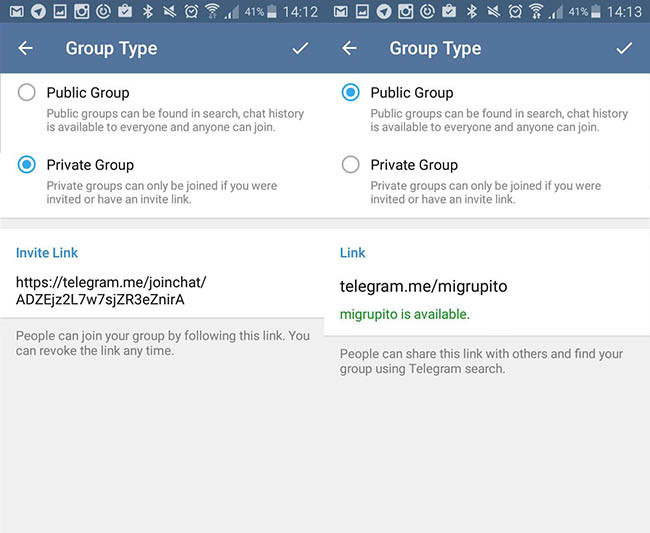Screen dimensions: 650x533
Task: Tap 'People can join your group' hint text
Action: (163, 343)
